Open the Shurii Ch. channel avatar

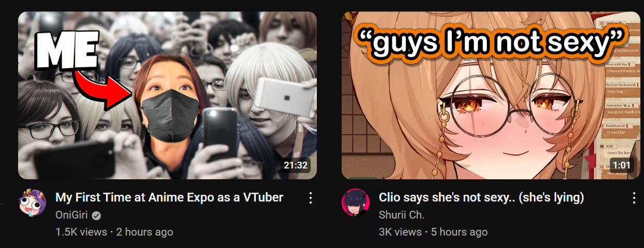click(x=356, y=202)
